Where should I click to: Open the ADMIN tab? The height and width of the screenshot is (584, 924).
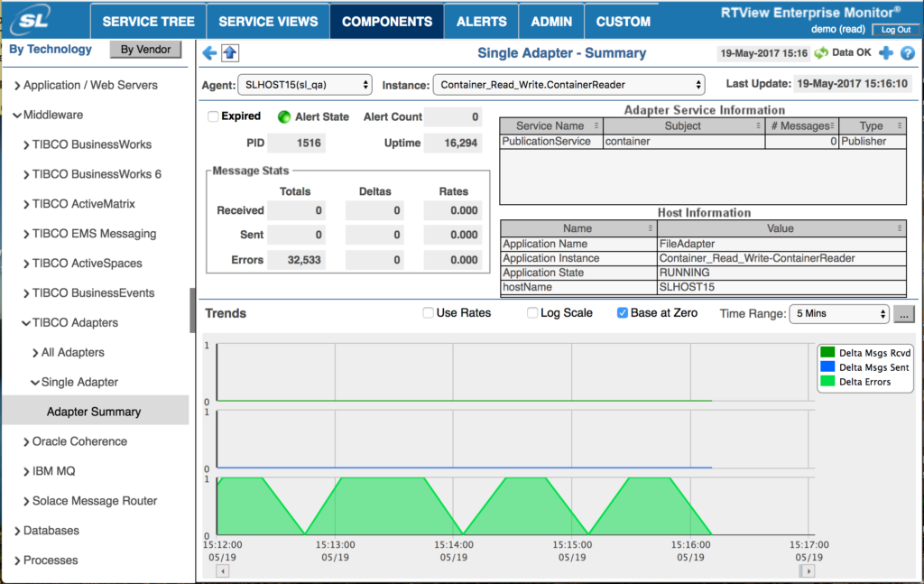tap(551, 22)
